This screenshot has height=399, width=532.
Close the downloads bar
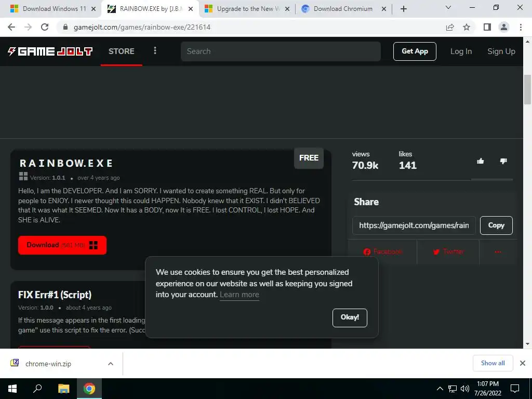(x=523, y=363)
